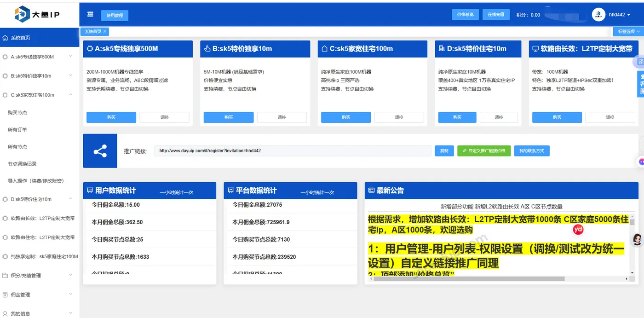644x318 pixels.
Task: Click the hand pointer icon in B:sk5特价独享10m card
Action: click(x=207, y=48)
